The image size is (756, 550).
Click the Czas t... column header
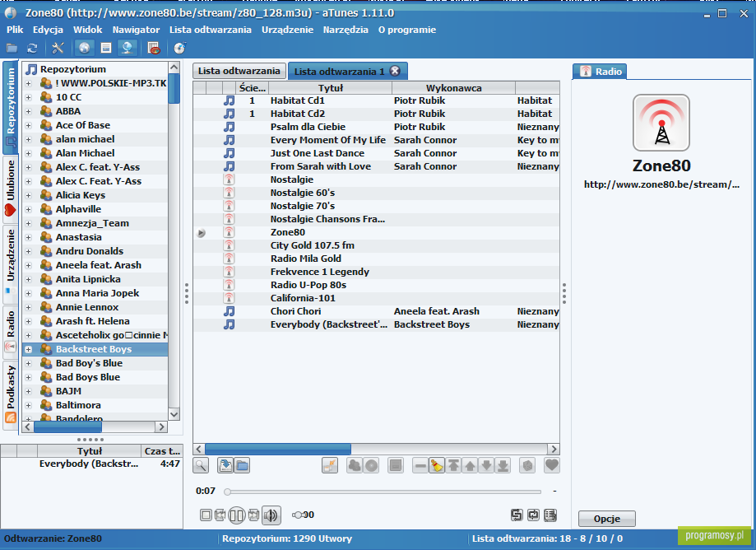click(162, 451)
